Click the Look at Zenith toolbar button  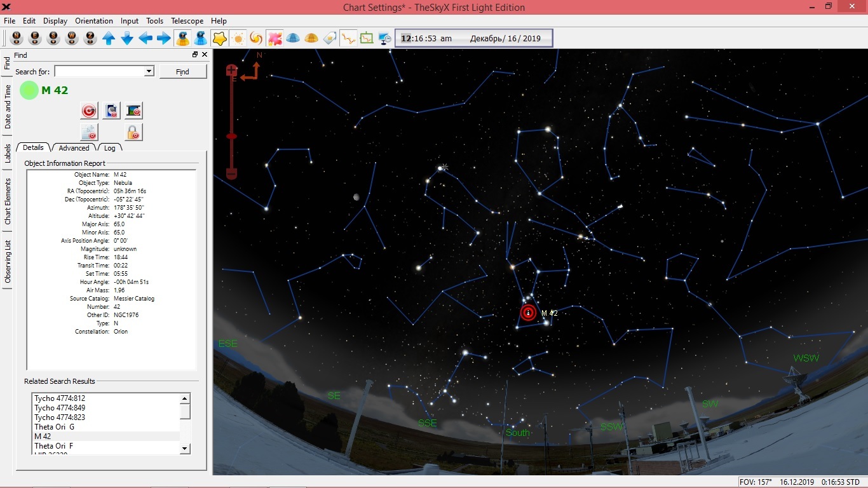coord(90,38)
